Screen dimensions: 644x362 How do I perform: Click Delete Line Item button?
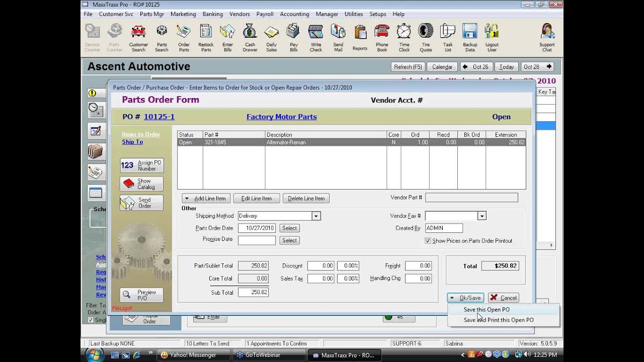click(x=306, y=199)
